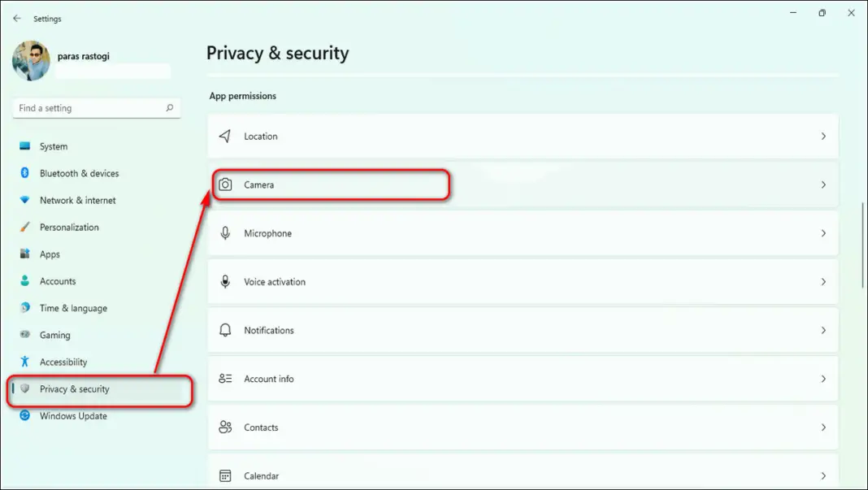Click the Windows Update icon

click(x=26, y=416)
